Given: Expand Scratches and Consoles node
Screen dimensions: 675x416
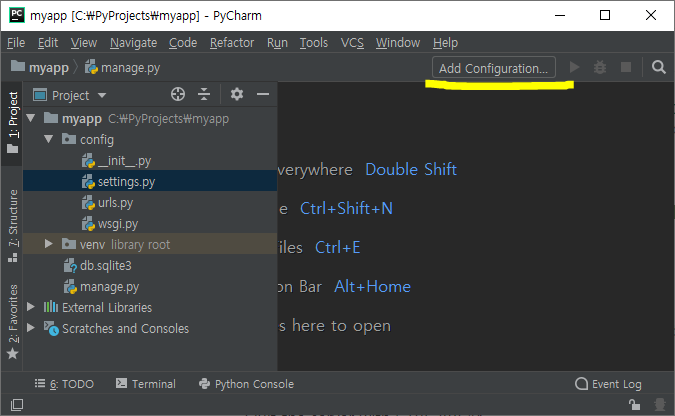Looking at the screenshot, I should pyautogui.click(x=31, y=328).
